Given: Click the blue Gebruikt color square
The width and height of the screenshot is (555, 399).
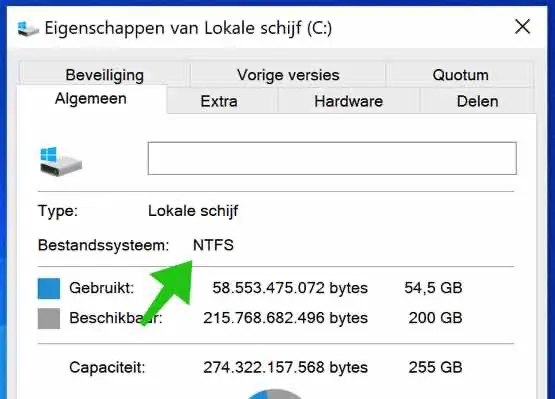Looking at the screenshot, I should tap(49, 289).
